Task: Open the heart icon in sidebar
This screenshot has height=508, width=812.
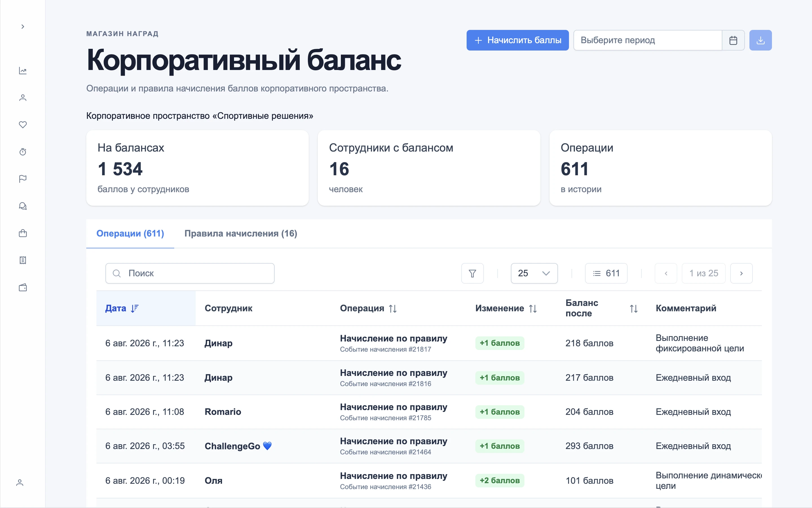Action: click(23, 125)
